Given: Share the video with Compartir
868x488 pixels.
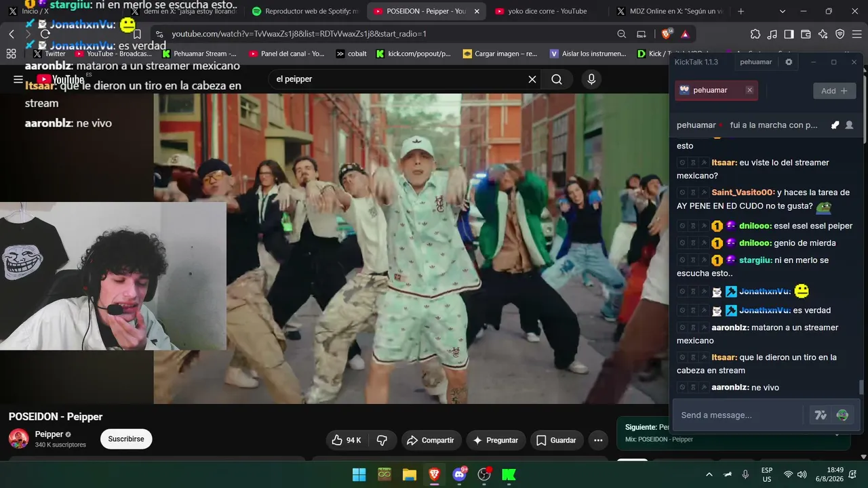Looking at the screenshot, I should (x=431, y=440).
